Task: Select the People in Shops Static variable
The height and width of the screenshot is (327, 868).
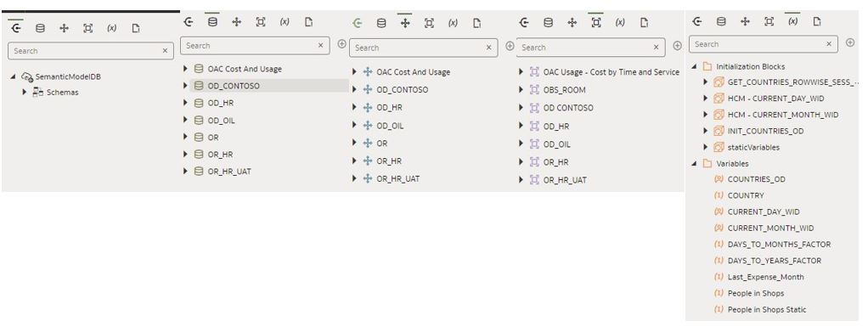Action: tap(767, 310)
